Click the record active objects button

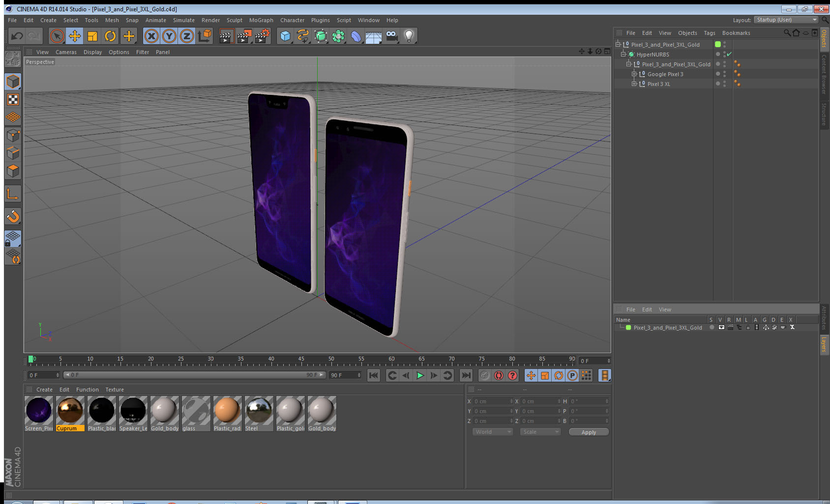pyautogui.click(x=485, y=375)
